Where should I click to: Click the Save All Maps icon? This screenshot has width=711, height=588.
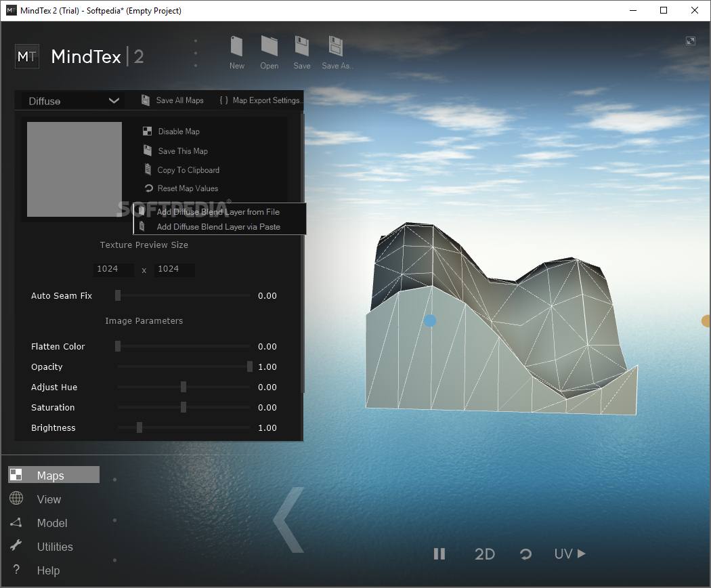pos(146,100)
